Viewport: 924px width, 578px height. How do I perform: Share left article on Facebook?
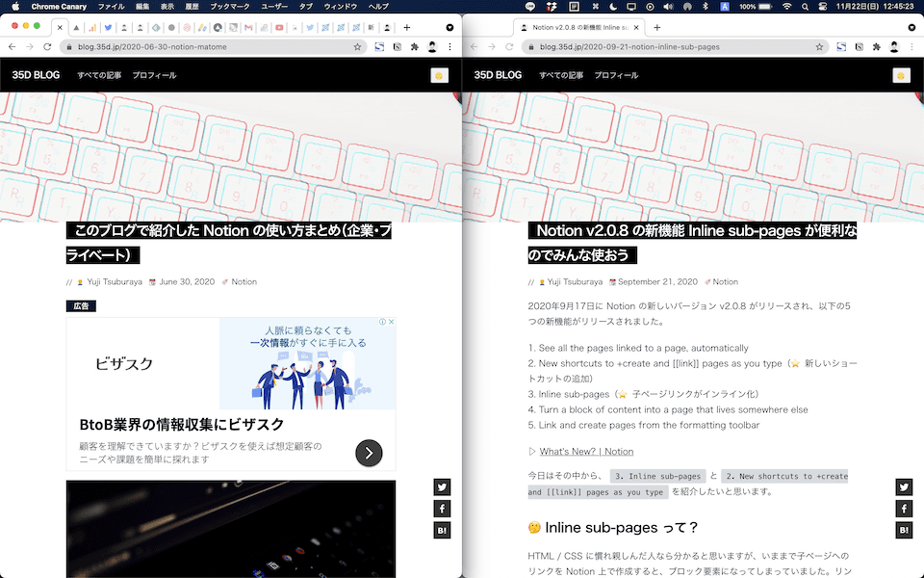click(x=442, y=509)
